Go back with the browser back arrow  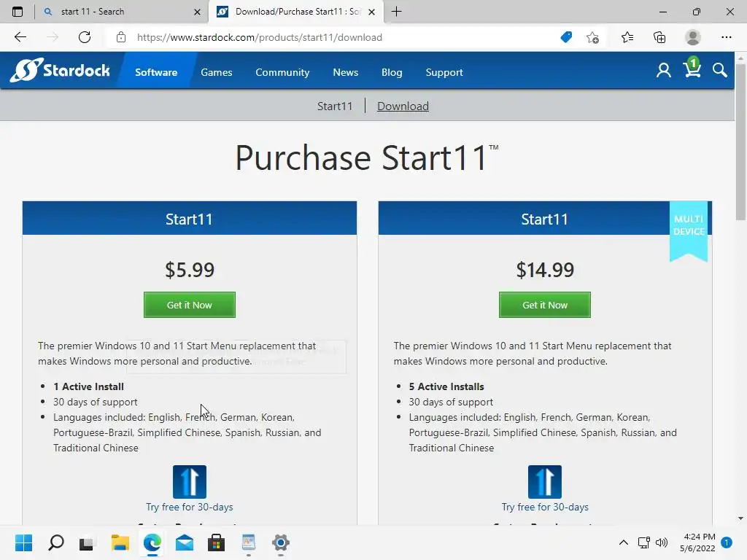tap(20, 37)
